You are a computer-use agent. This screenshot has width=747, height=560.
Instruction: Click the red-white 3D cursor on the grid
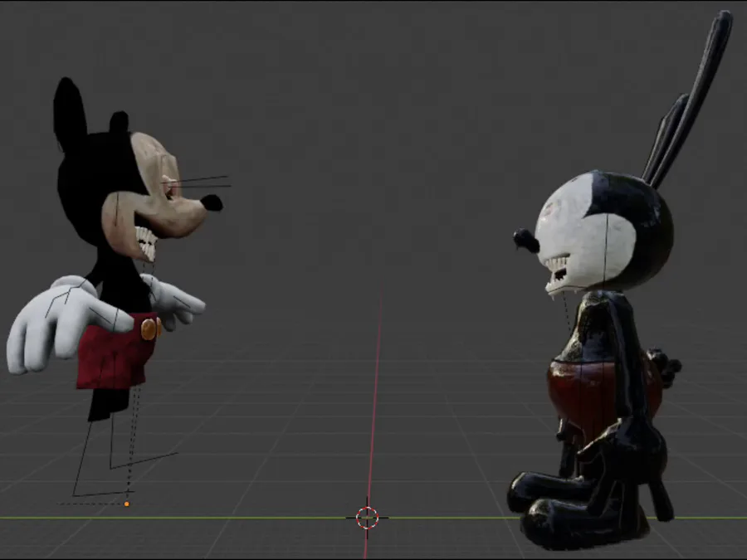(x=367, y=518)
